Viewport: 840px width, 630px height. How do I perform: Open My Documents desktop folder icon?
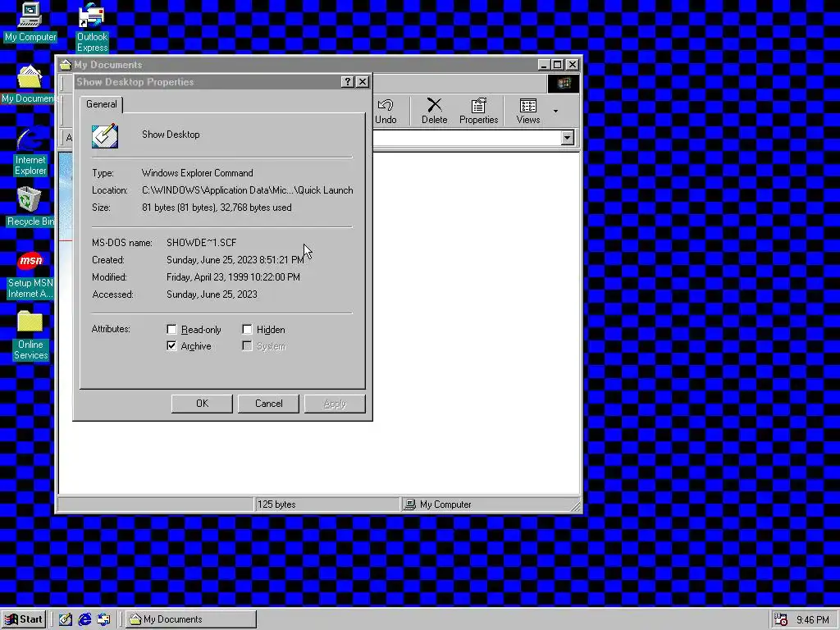[28, 84]
